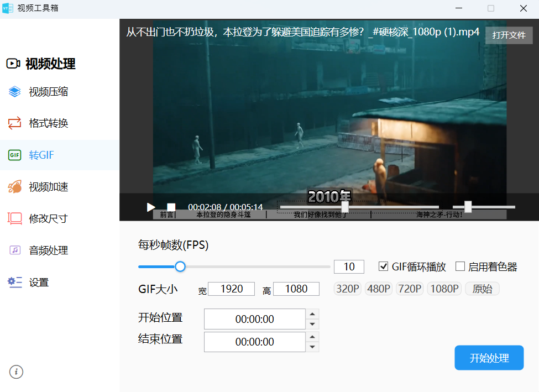Go to 视频加速 section
This screenshot has width=539, height=392.
(60, 187)
